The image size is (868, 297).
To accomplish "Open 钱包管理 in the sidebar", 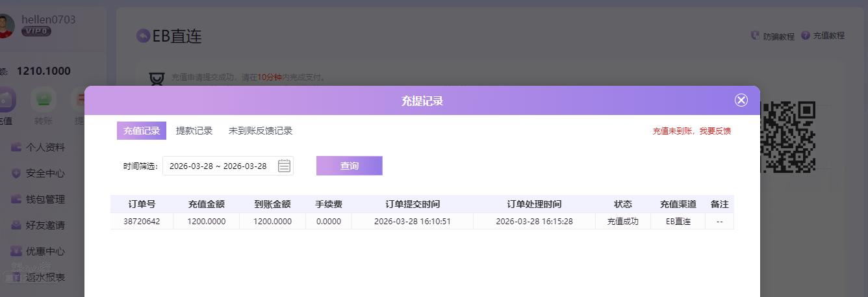I will click(45, 200).
